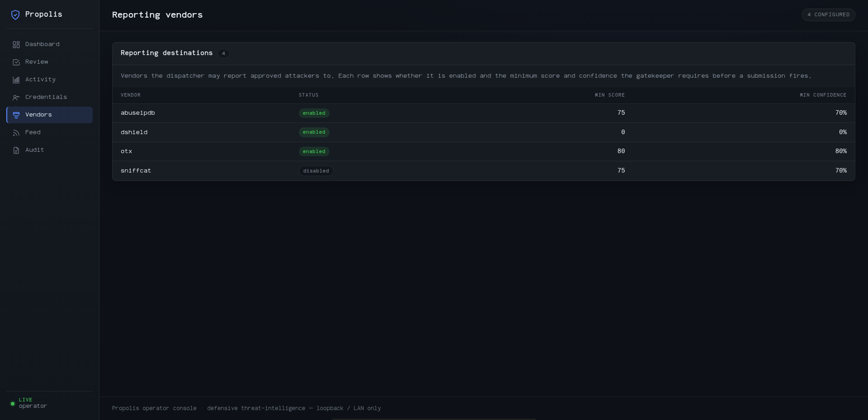Click the Vendors sidebar icon
Image resolution: width=868 pixels, height=420 pixels.
(16, 115)
